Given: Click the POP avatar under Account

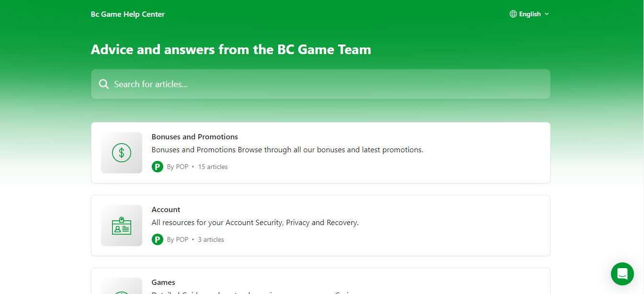Looking at the screenshot, I should point(158,239).
